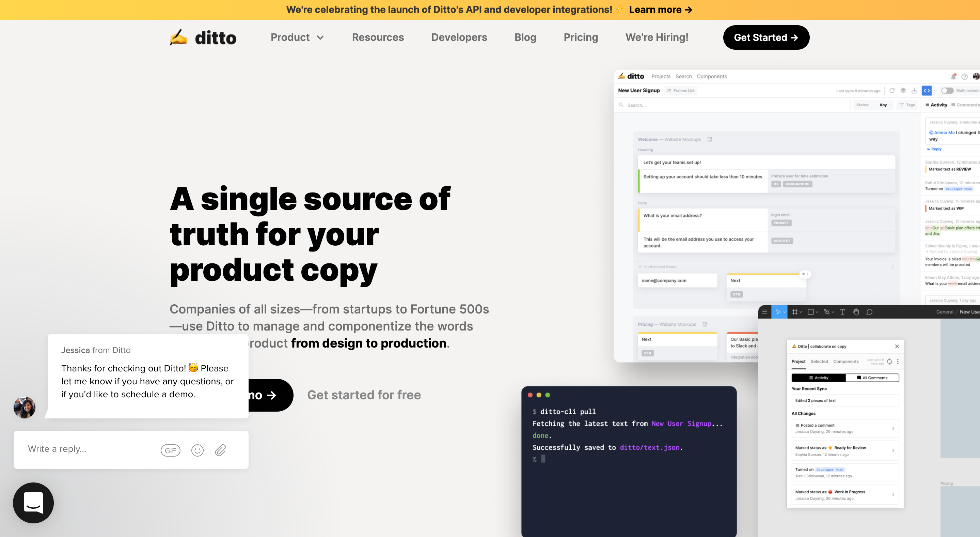Click the ditto pencil logo

pyautogui.click(x=178, y=37)
